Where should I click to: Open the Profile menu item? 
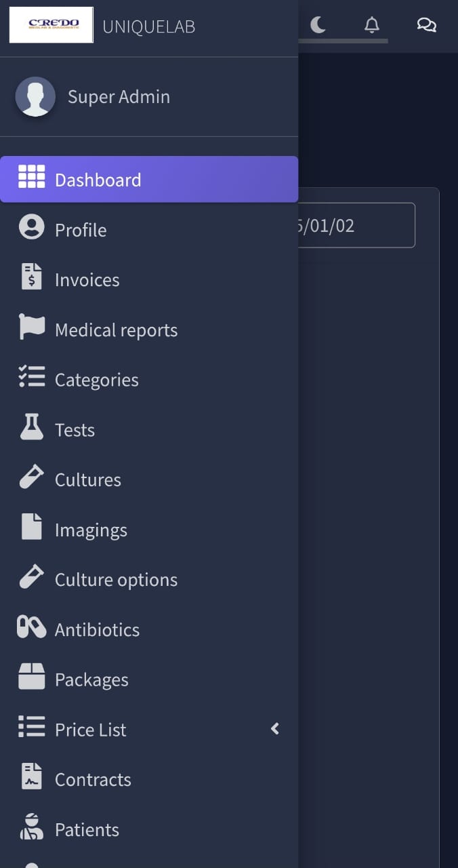[x=81, y=230]
